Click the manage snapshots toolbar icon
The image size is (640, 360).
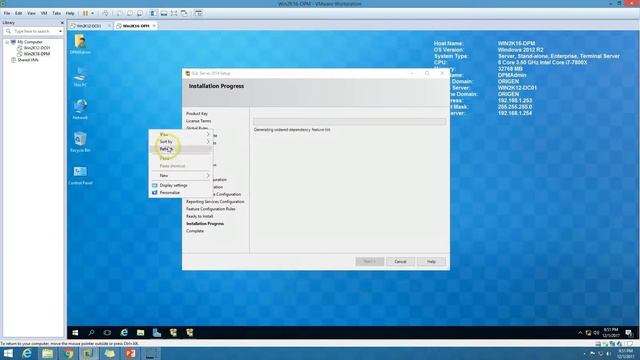140,13
